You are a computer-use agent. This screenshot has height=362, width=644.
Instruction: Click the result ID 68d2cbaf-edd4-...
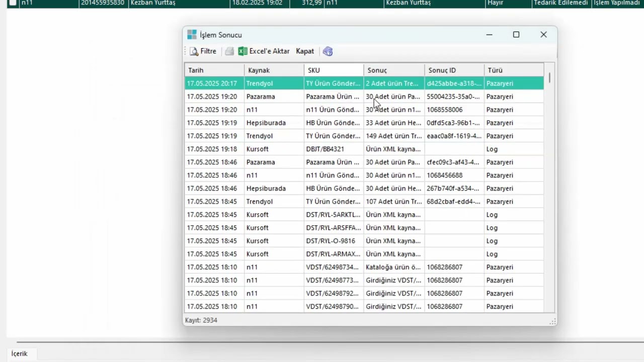point(453,201)
